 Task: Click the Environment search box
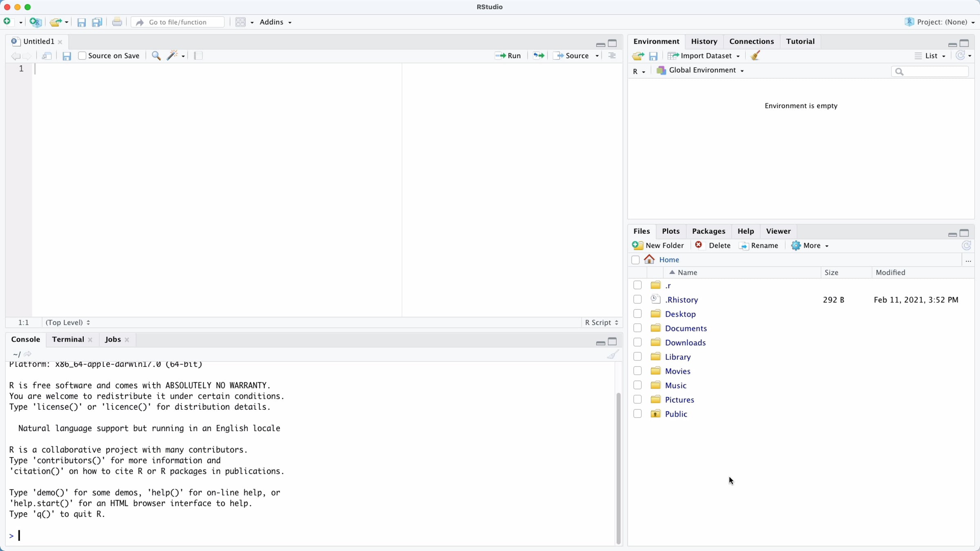click(930, 71)
